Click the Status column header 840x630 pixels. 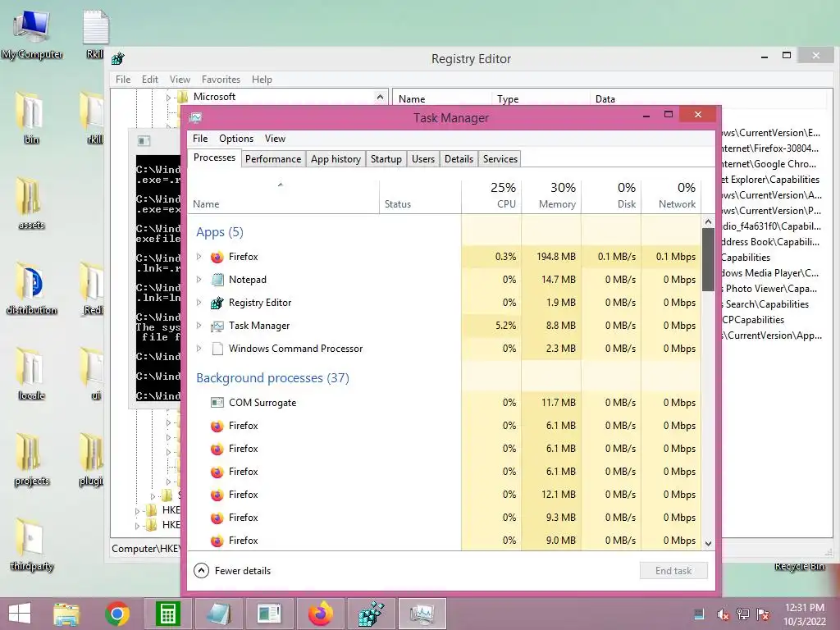[x=420, y=195]
